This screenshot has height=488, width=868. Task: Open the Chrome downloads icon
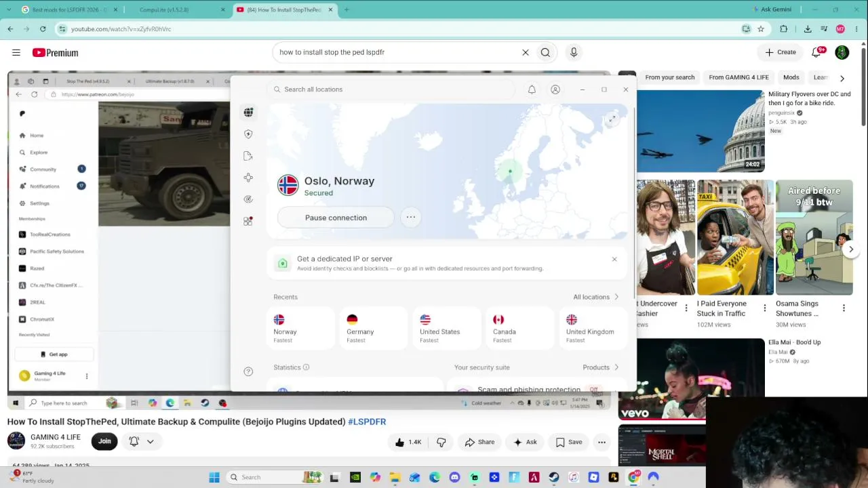[x=808, y=29]
